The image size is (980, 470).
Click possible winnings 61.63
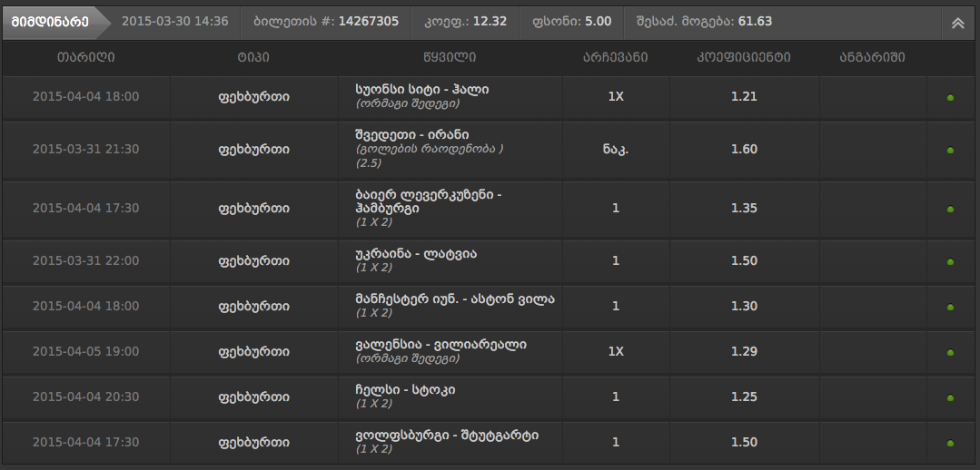click(x=755, y=22)
